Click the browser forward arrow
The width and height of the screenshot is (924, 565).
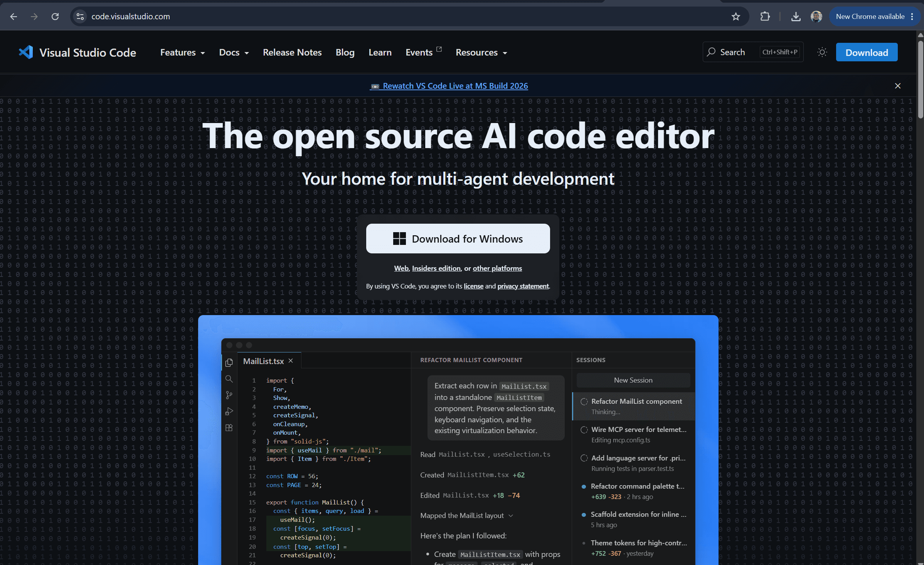[x=34, y=17]
